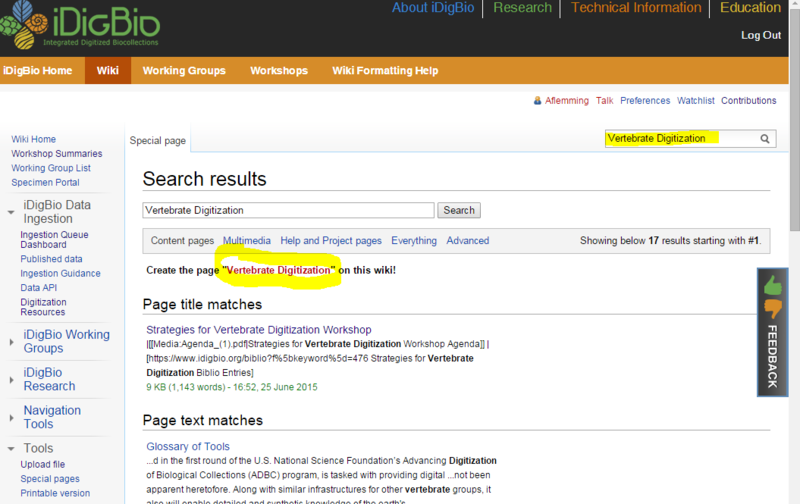Open the Digitization Resources link
800x504 pixels.
point(43,307)
